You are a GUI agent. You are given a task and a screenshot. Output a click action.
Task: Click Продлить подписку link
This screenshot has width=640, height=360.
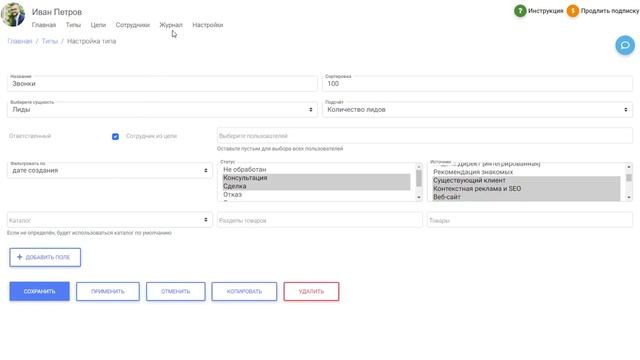pos(610,11)
